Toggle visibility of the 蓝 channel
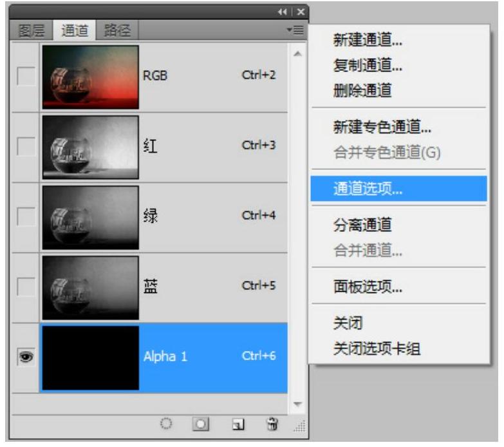This screenshot has height=447, width=504. click(x=26, y=288)
